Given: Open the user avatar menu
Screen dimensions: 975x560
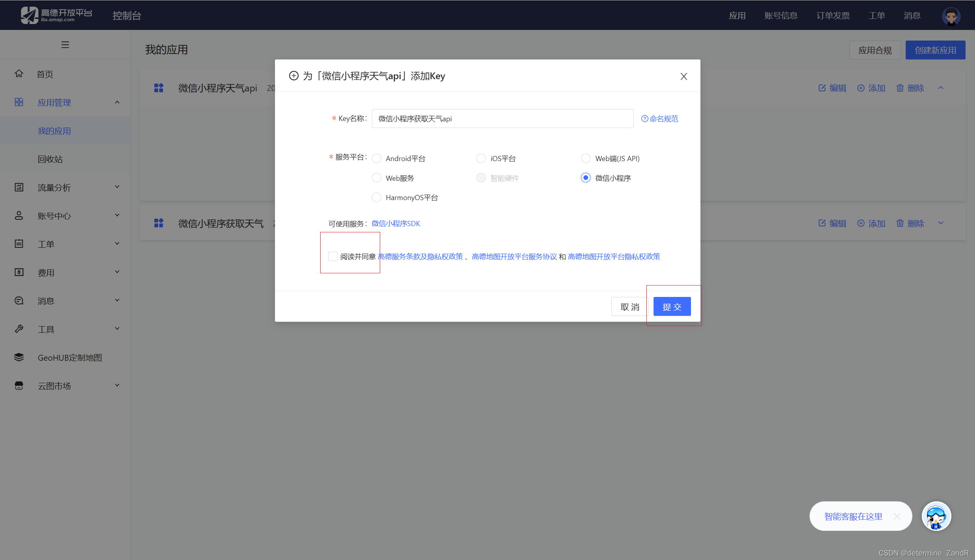Looking at the screenshot, I should tap(951, 16).
